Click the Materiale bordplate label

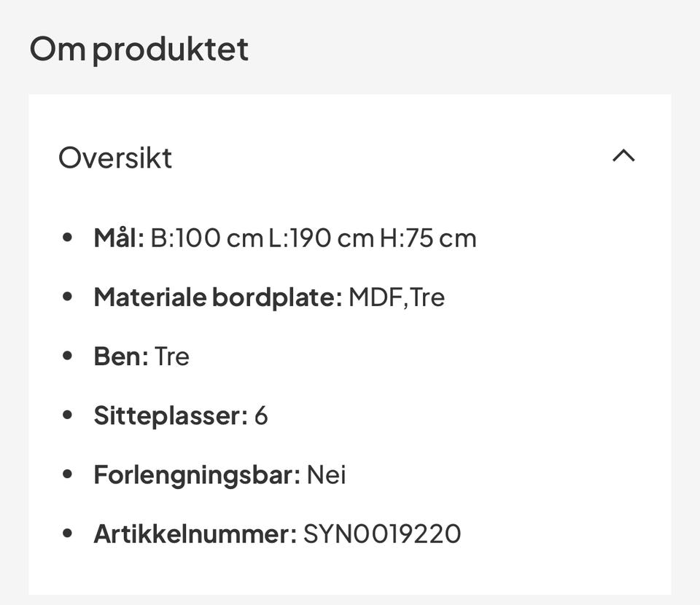coord(217,297)
